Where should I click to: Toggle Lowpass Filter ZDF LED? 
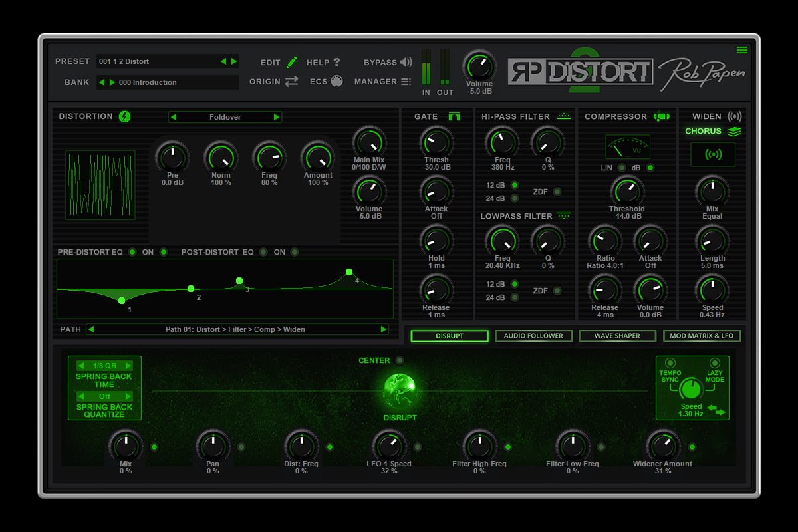[x=557, y=291]
